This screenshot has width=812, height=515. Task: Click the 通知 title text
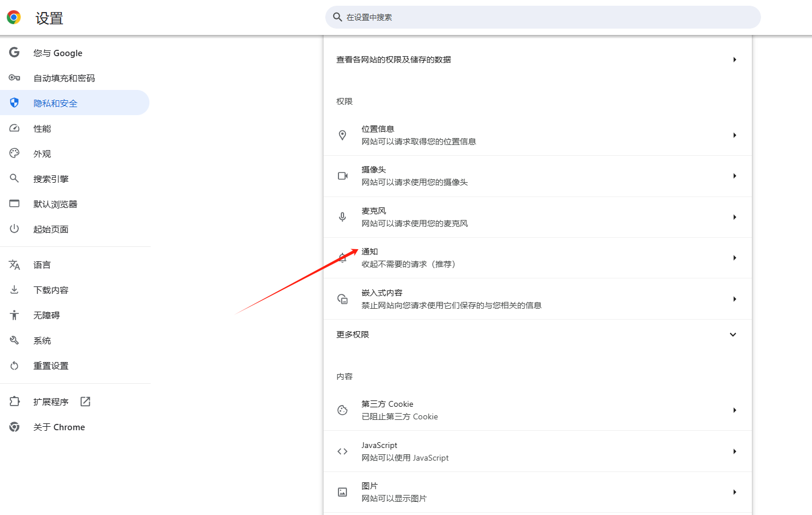pos(369,251)
